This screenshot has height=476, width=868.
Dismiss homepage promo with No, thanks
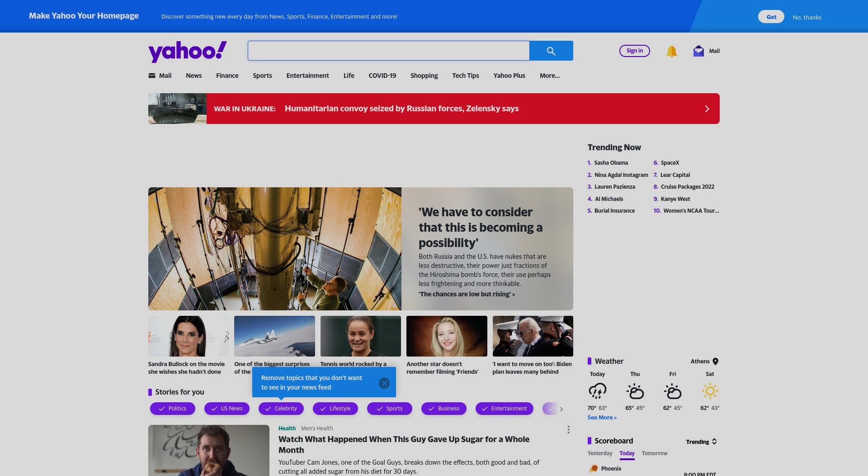tap(807, 17)
